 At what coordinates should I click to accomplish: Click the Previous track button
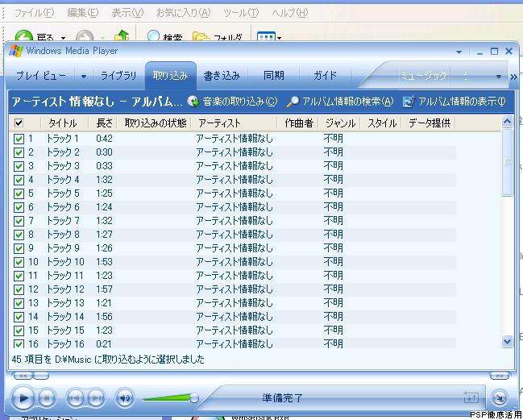75,397
